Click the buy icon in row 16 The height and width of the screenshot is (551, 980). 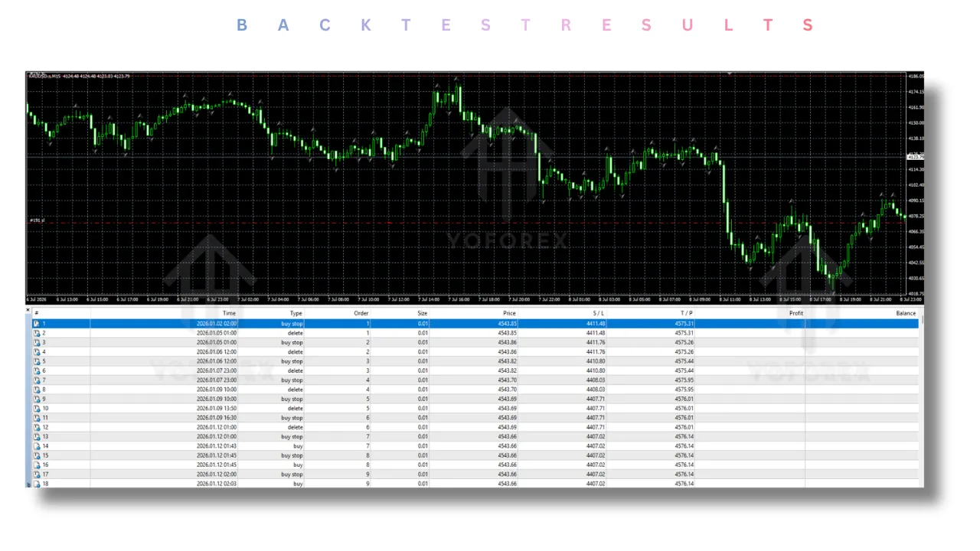pyautogui.click(x=36, y=465)
